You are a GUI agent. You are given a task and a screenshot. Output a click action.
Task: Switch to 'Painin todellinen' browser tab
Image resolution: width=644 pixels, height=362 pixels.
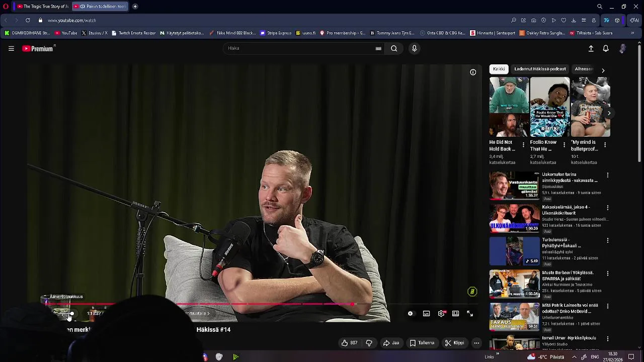pos(100,7)
